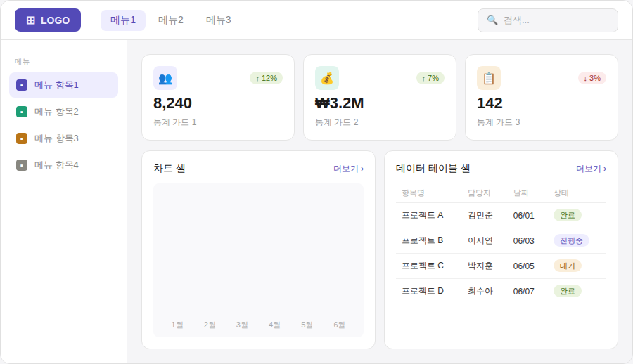Click the ₩3.2M value
The image size is (633, 364).
coord(340,103)
